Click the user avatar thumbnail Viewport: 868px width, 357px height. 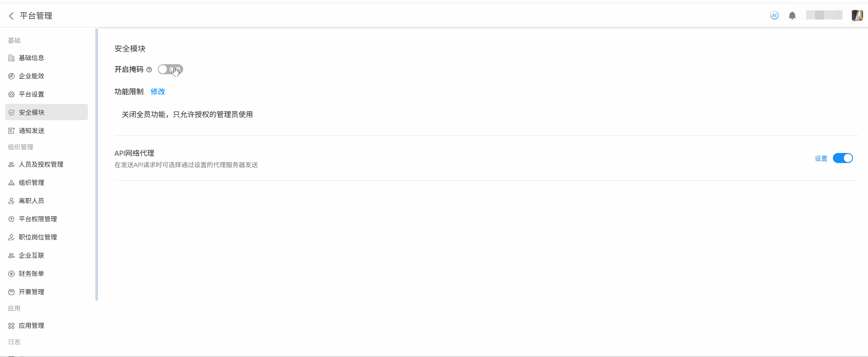[857, 15]
